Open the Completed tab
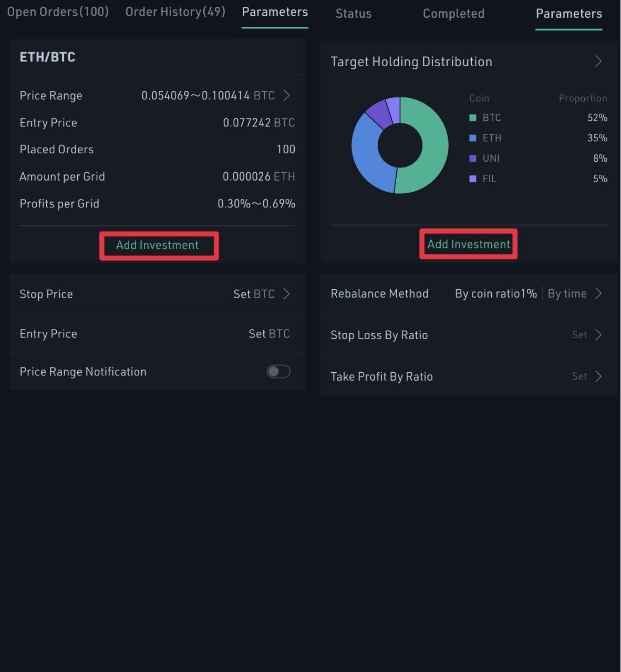The width and height of the screenshot is (621, 672). pos(454,14)
